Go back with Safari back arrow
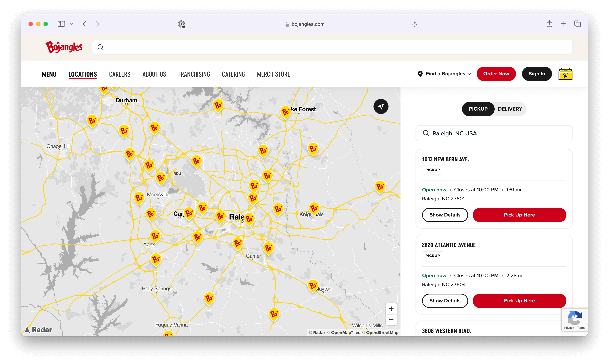This screenshot has width=609, height=364. [84, 24]
